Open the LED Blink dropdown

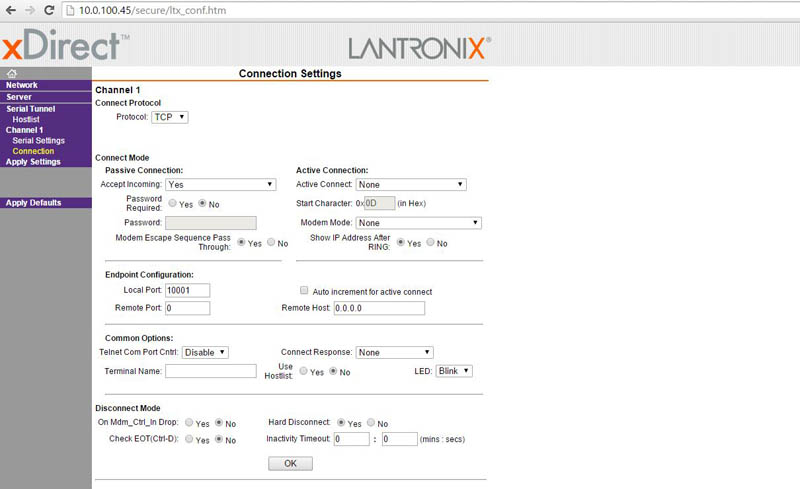453,371
